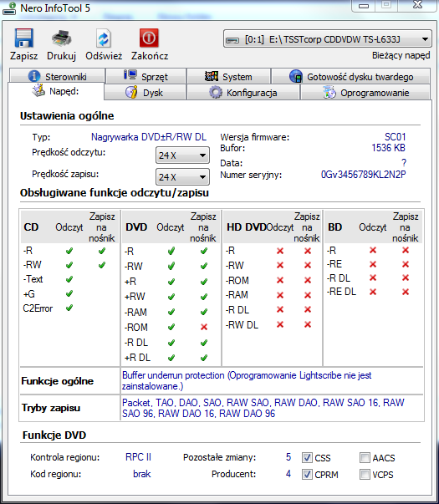Click the Sterowniki info icon
This screenshot has height=504, width=439.
coord(34,76)
